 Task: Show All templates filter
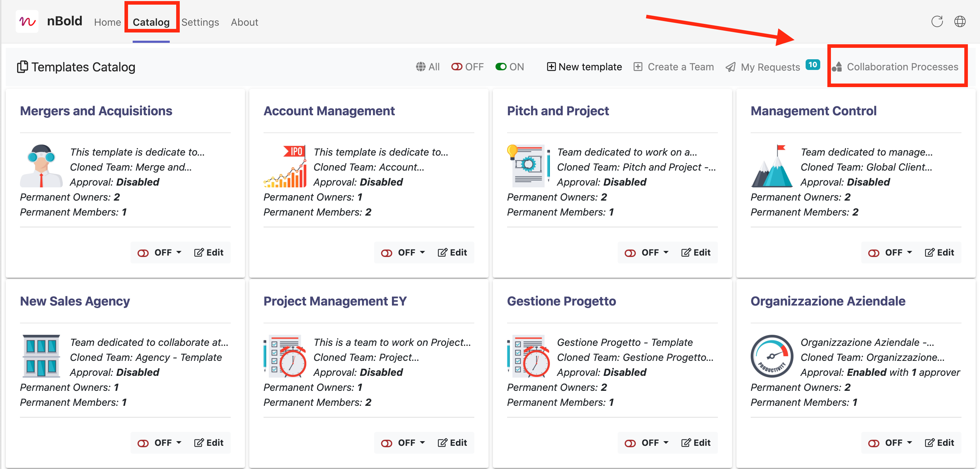(x=428, y=67)
